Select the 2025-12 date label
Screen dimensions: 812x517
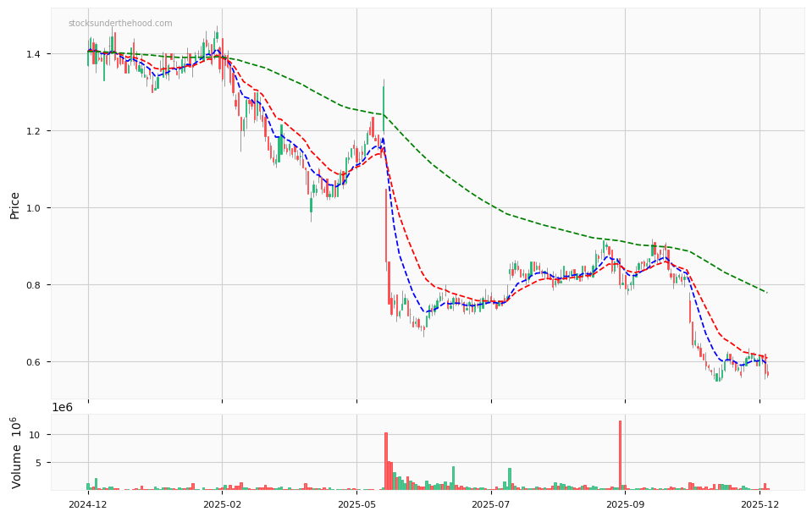(759, 503)
